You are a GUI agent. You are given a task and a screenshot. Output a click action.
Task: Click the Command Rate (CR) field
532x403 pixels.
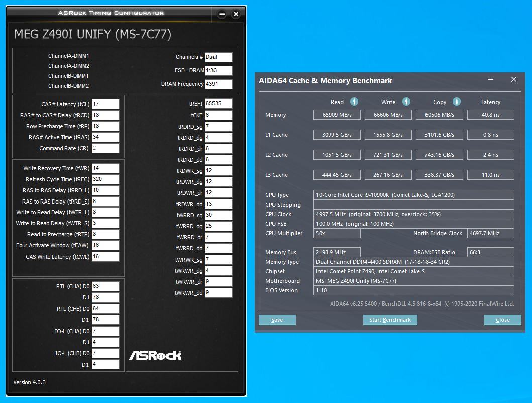tap(105, 148)
